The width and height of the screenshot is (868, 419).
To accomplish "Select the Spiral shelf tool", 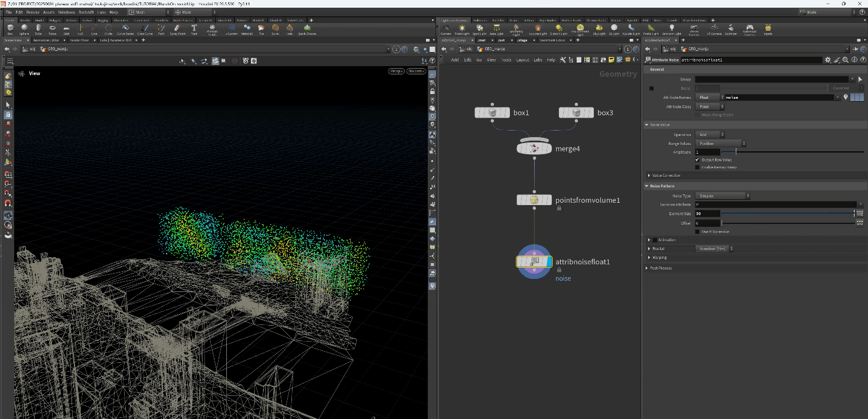I will pos(275,28).
